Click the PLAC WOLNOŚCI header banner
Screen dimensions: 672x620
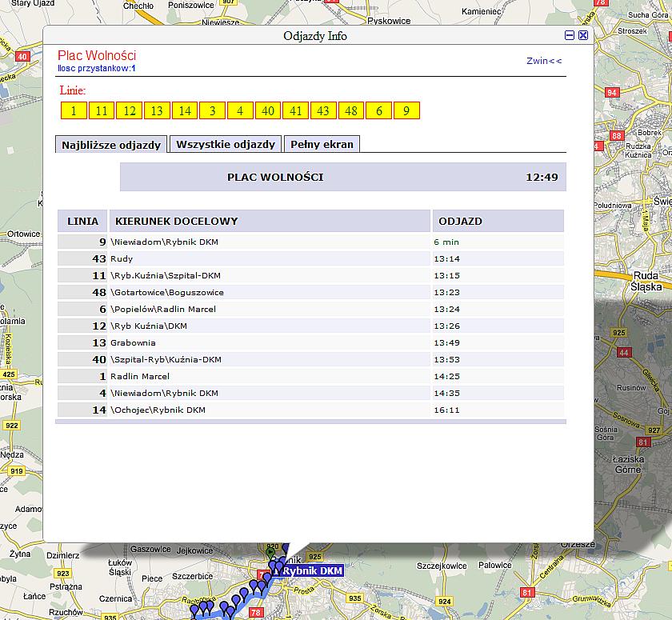coord(343,177)
